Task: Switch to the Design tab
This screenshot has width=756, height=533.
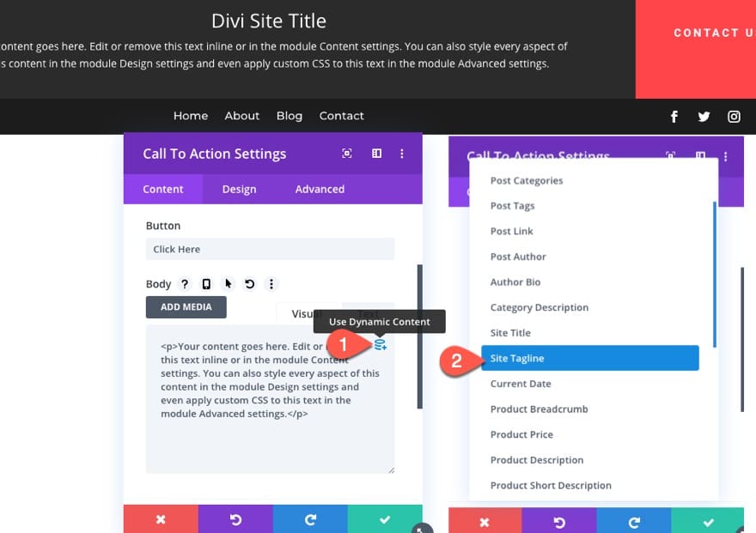Action: pyautogui.click(x=239, y=189)
